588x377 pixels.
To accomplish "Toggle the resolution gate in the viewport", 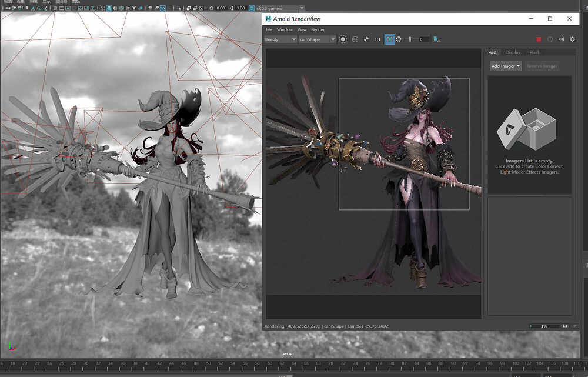I will [x=68, y=8].
